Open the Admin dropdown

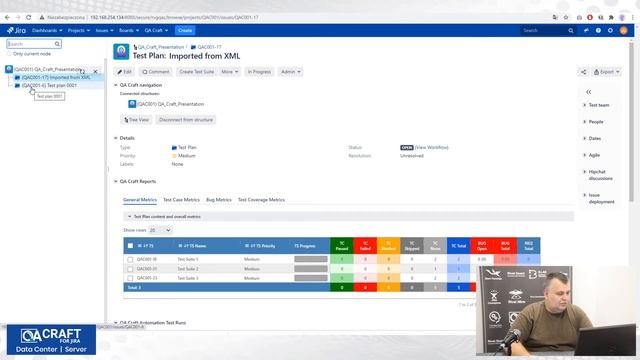tap(291, 72)
